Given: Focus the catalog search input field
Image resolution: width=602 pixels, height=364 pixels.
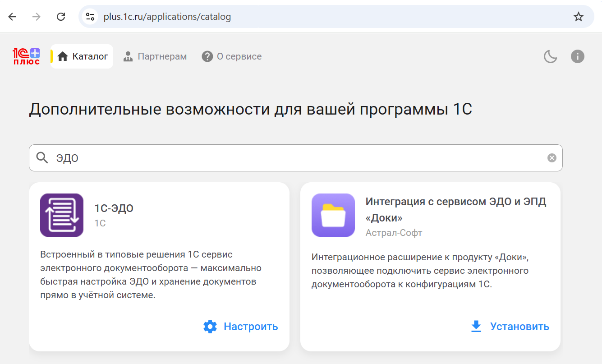Looking at the screenshot, I should 296,158.
